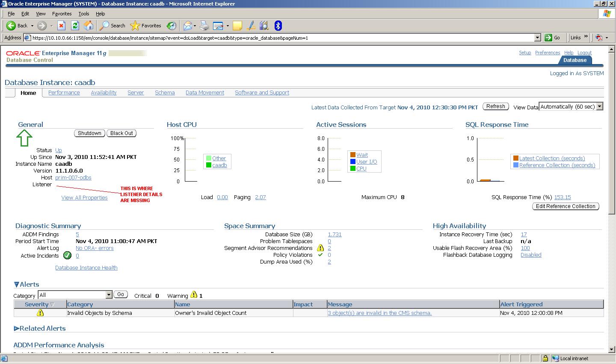Open the Tools menu

pyautogui.click(x=84, y=14)
